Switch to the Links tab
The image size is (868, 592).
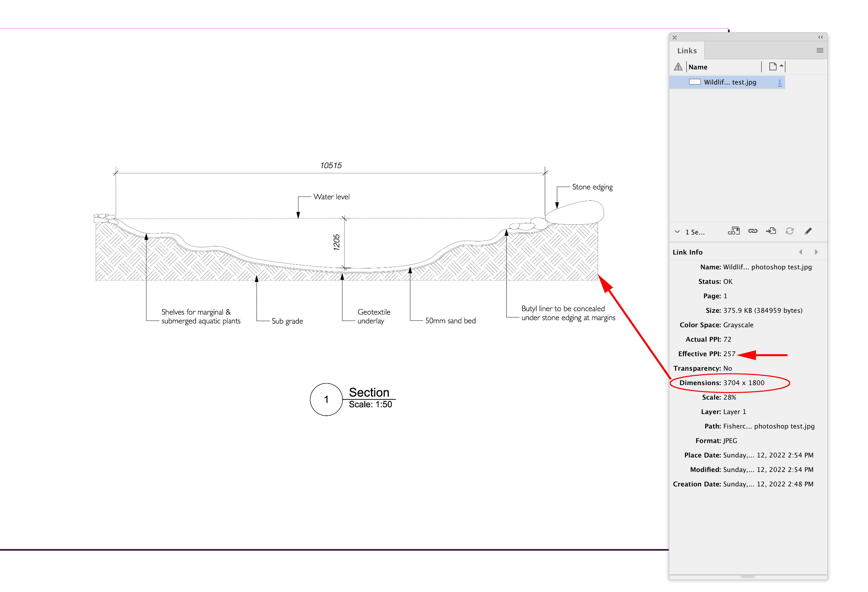point(687,50)
